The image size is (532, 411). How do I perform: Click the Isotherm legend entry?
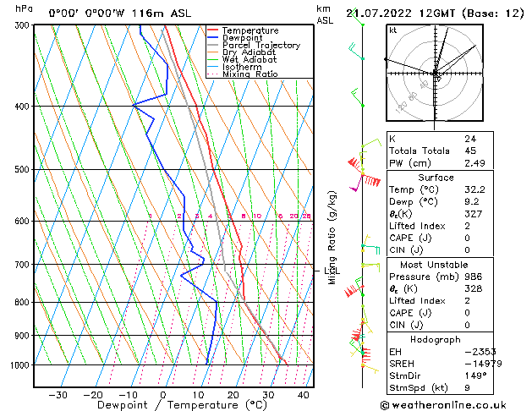click(242, 67)
